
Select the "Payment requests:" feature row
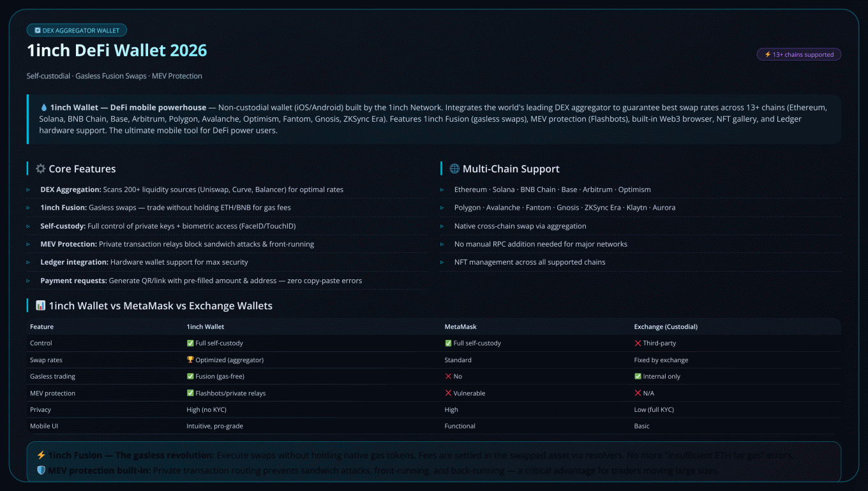click(227, 281)
